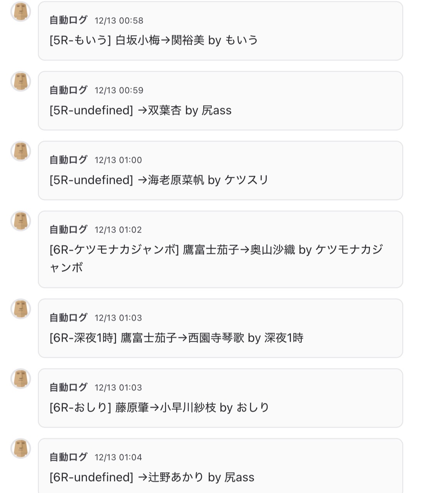
Task: Open the avatar next to the 双葉杏 message
Action: coord(21,81)
